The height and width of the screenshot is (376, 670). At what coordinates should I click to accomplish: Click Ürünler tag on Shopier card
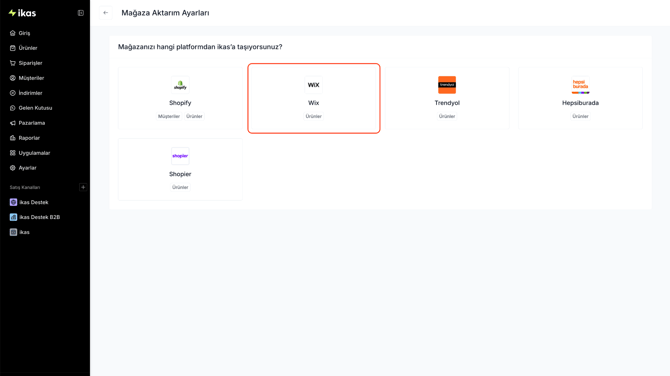click(180, 187)
